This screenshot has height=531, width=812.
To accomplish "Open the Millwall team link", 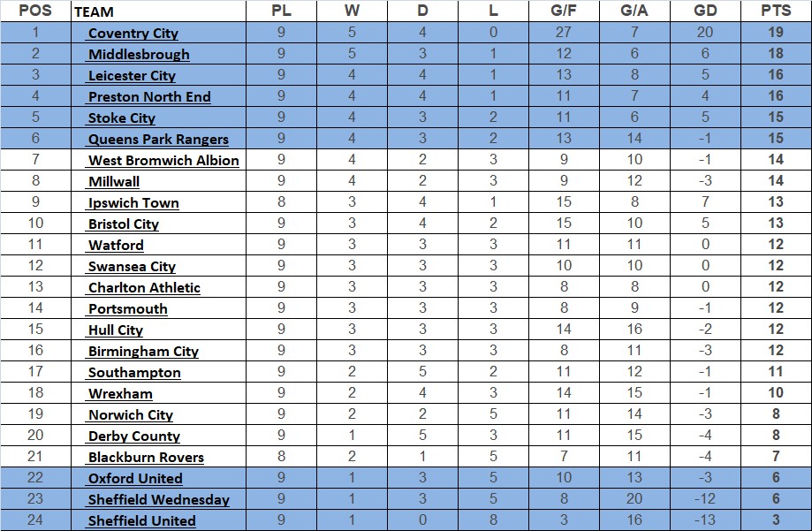I will (114, 182).
